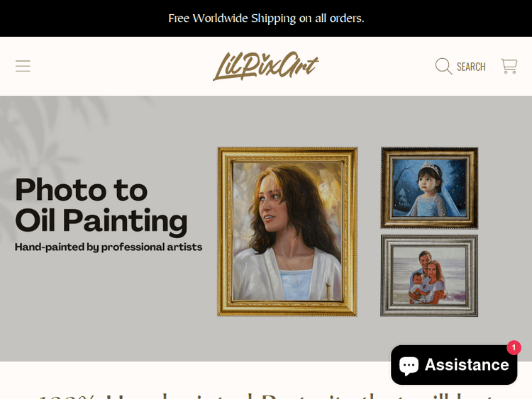Open the shopping cart
Image resolution: width=532 pixels, height=399 pixels.
pyautogui.click(x=509, y=66)
